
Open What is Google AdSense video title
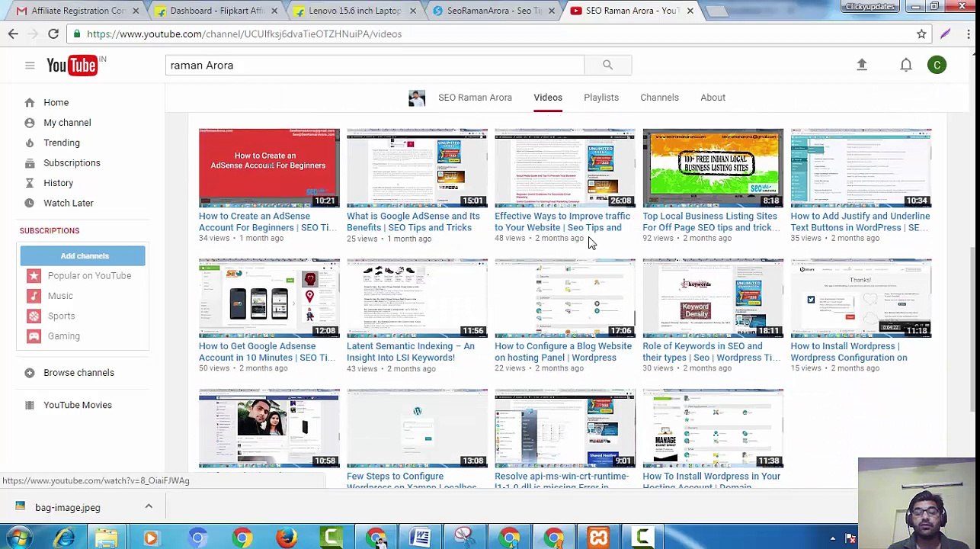click(x=413, y=222)
